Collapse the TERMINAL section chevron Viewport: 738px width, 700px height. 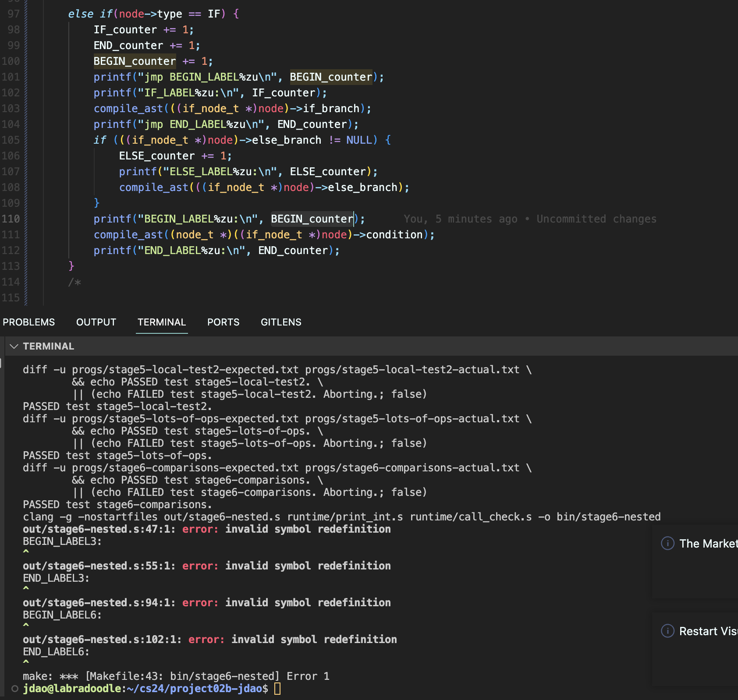coord(14,346)
